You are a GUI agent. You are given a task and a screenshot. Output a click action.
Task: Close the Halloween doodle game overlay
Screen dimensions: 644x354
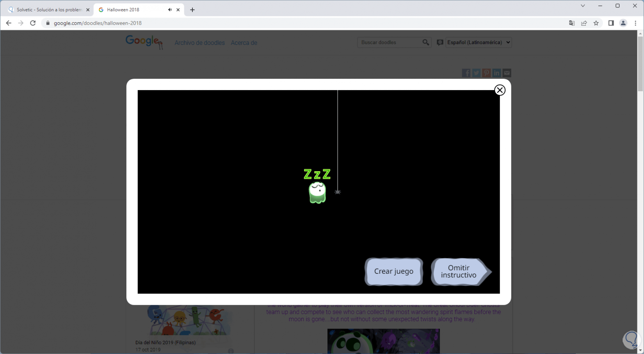pos(500,90)
